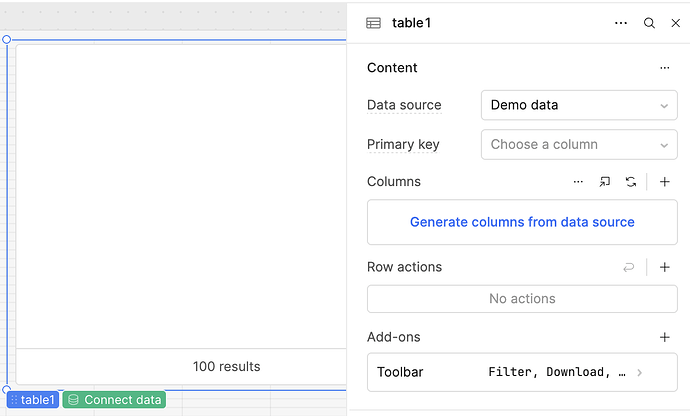
Task: Close the table1 inspector panel
Action: pos(675,23)
